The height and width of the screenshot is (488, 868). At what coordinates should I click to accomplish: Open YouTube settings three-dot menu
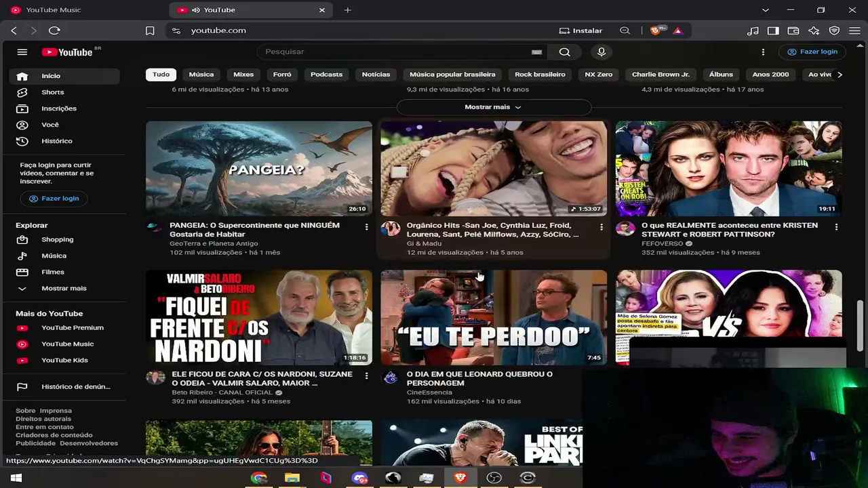tap(763, 52)
